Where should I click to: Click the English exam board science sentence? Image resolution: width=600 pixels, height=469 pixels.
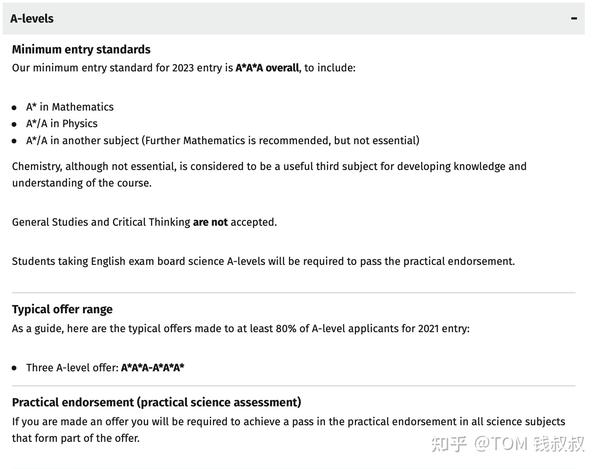[x=263, y=261]
